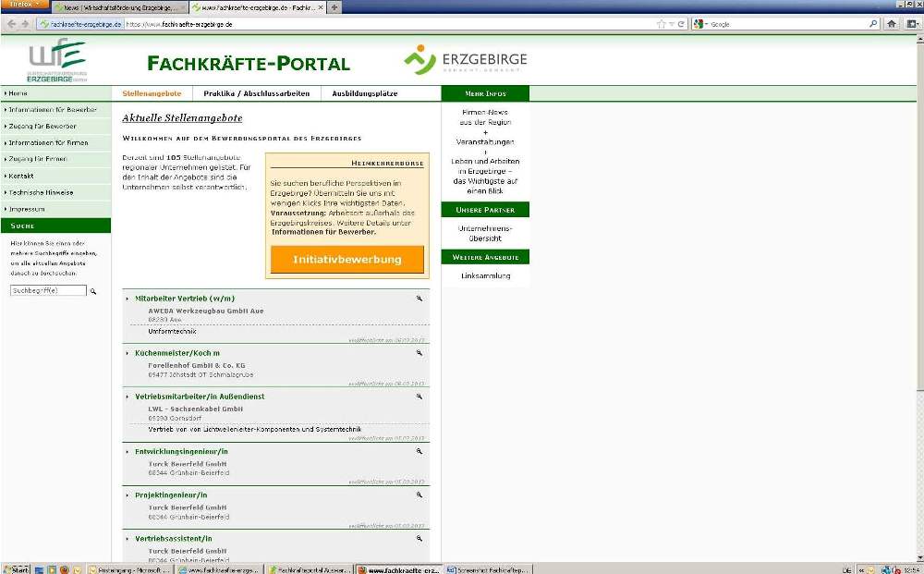Screen dimensions: 924x574
Task: Open details magnifier for Küchenmeister/Koch m
Action: click(x=419, y=353)
